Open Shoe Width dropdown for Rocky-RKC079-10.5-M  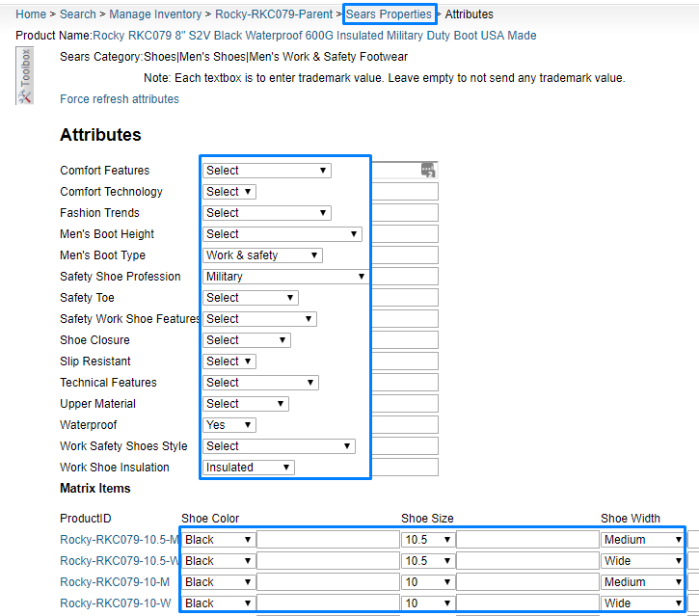[642, 540]
